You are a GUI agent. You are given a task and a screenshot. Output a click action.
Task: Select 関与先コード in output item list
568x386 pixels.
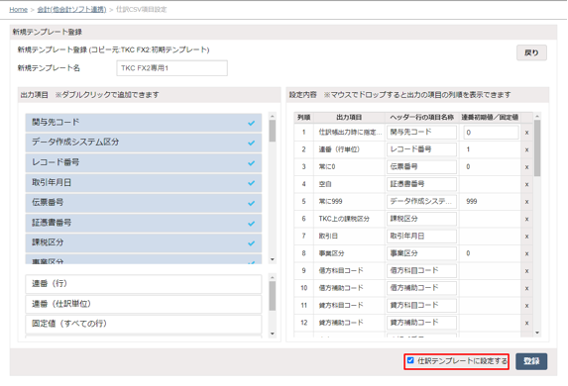(143, 123)
